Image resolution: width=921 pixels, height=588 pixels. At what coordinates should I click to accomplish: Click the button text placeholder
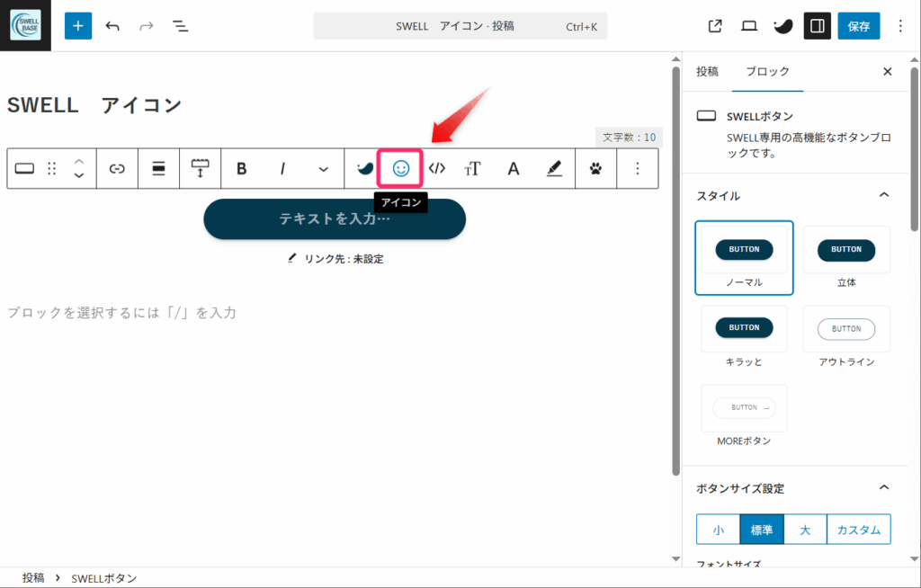click(x=335, y=218)
